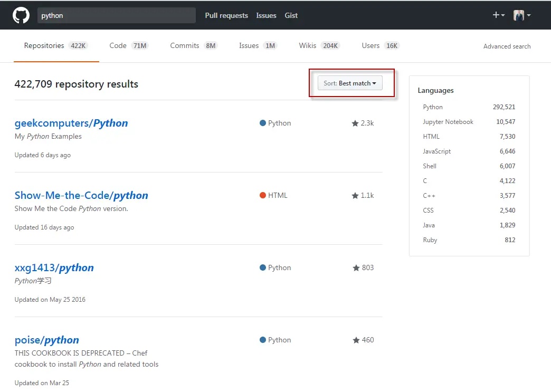Open the xxg1413/python repository
This screenshot has height=392, width=551.
tap(54, 267)
